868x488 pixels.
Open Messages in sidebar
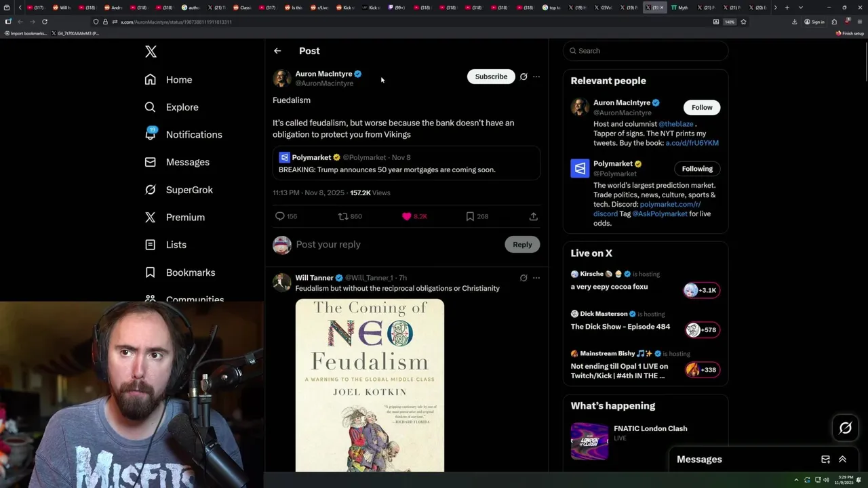tap(177, 162)
